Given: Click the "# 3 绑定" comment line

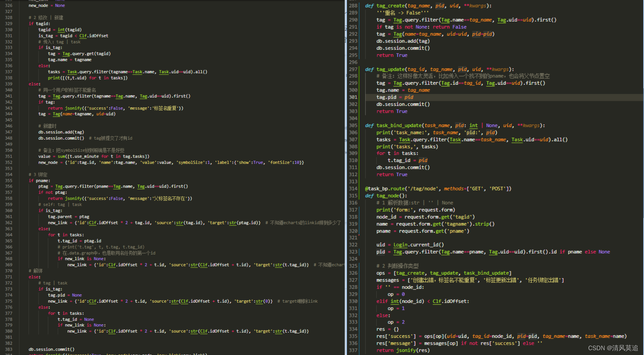Looking at the screenshot, I should [38, 174].
